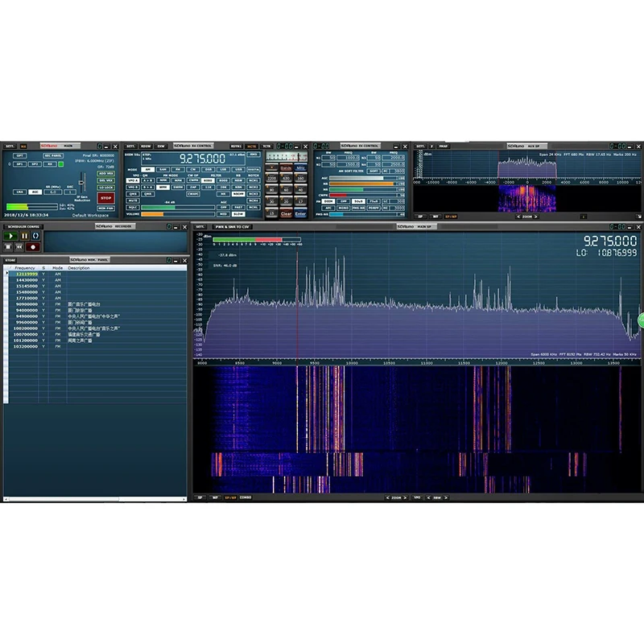Open FMAP in the AUX SP window
The image size is (644, 644).
(444, 147)
